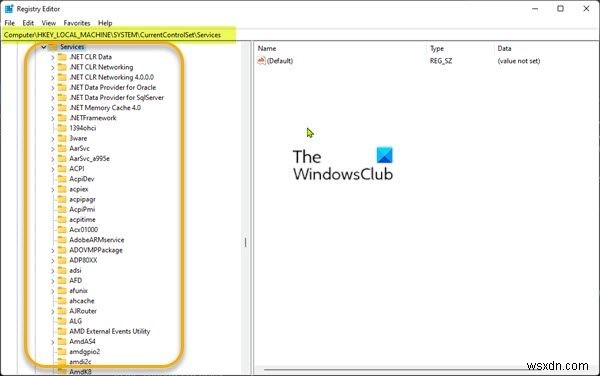Click the amdgpio2 folder icon

point(62,352)
